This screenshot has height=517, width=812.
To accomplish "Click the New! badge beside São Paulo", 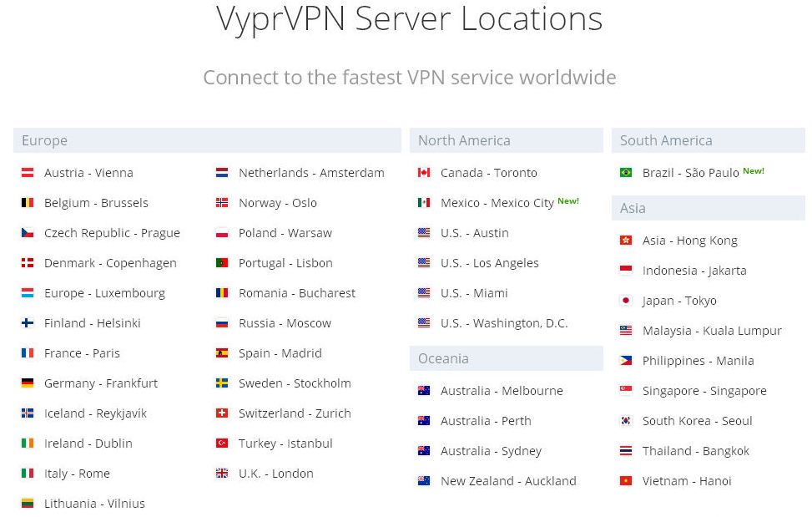I will [x=754, y=171].
